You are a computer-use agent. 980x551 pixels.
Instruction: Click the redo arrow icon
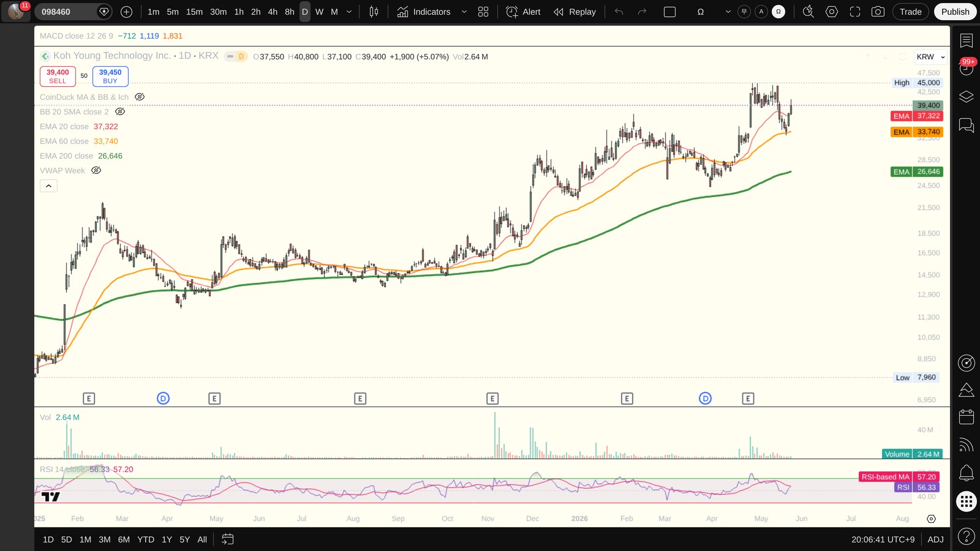[642, 12]
